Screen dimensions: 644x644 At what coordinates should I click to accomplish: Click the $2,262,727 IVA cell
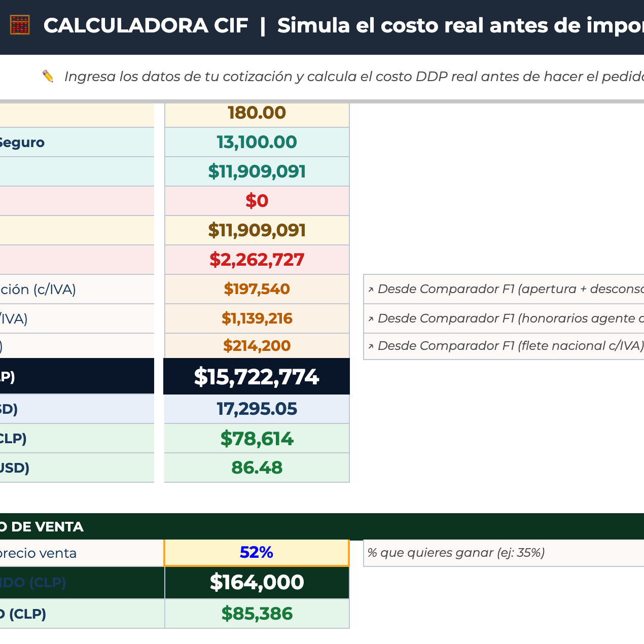tap(257, 260)
